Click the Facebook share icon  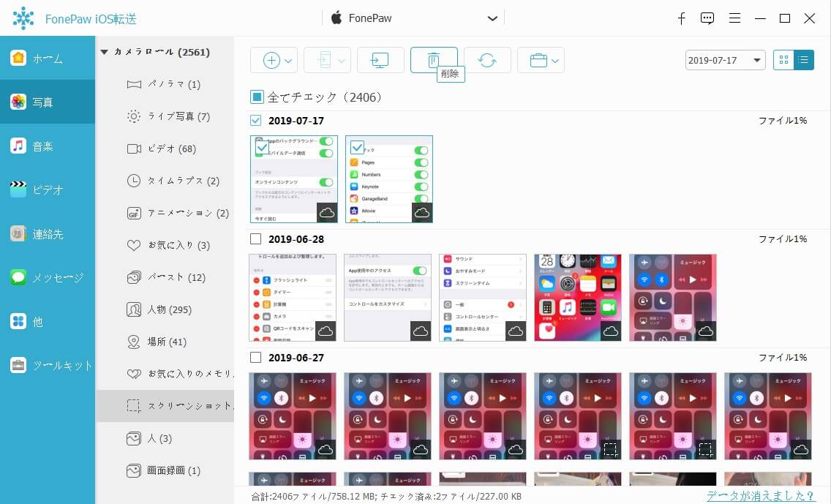click(x=681, y=18)
